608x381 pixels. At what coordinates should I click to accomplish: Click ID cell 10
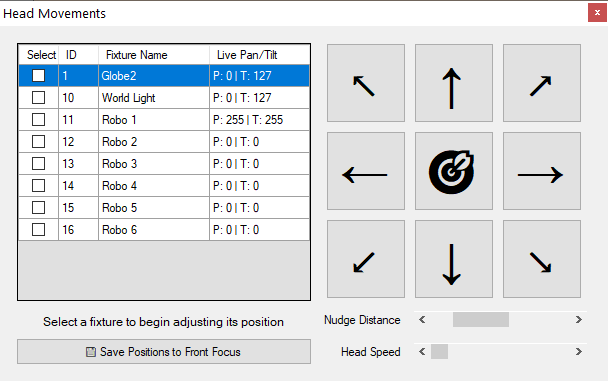(x=78, y=98)
